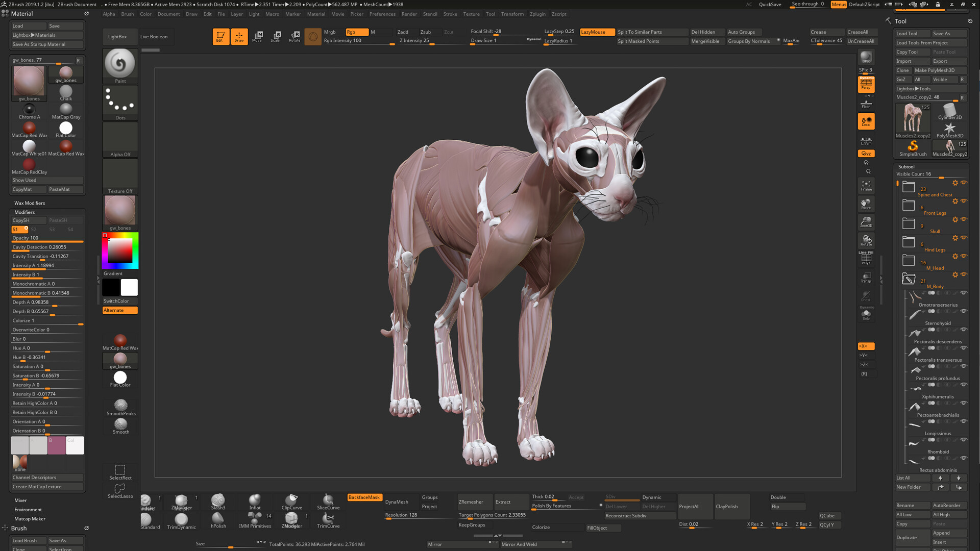The width and height of the screenshot is (980, 551).
Task: Activate Edit mode button in top shelf
Action: pyautogui.click(x=220, y=36)
